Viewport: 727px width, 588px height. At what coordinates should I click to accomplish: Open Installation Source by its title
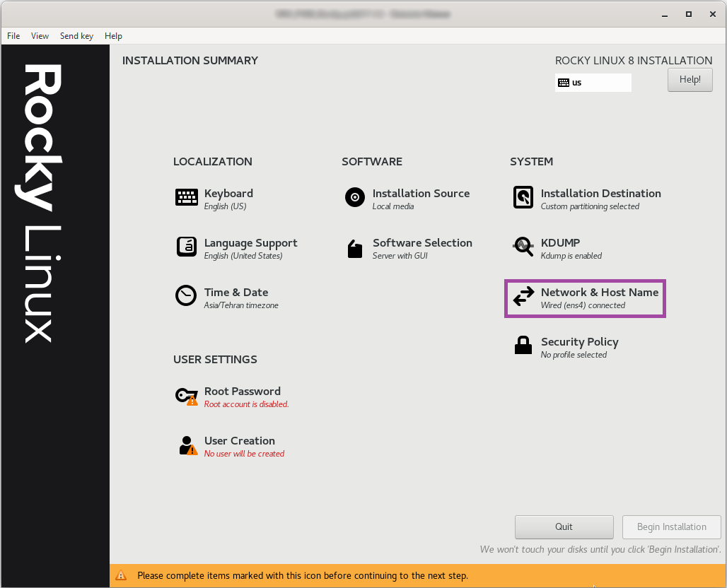tap(421, 193)
